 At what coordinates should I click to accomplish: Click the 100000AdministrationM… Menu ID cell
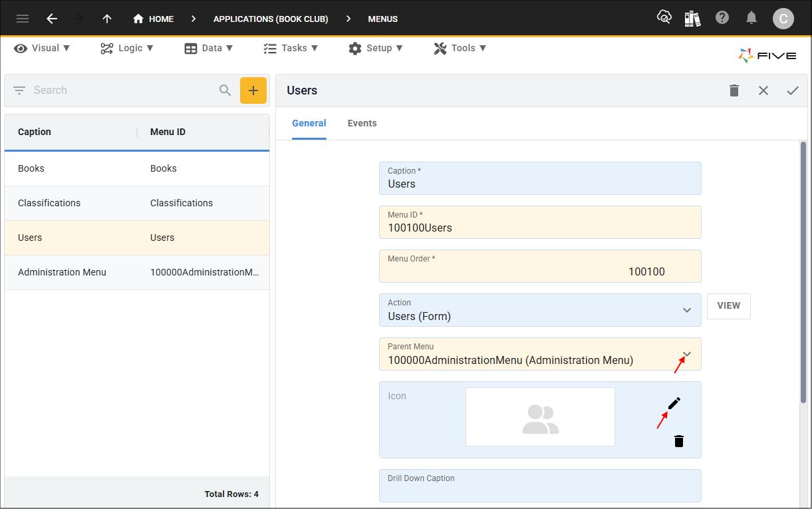[205, 272]
